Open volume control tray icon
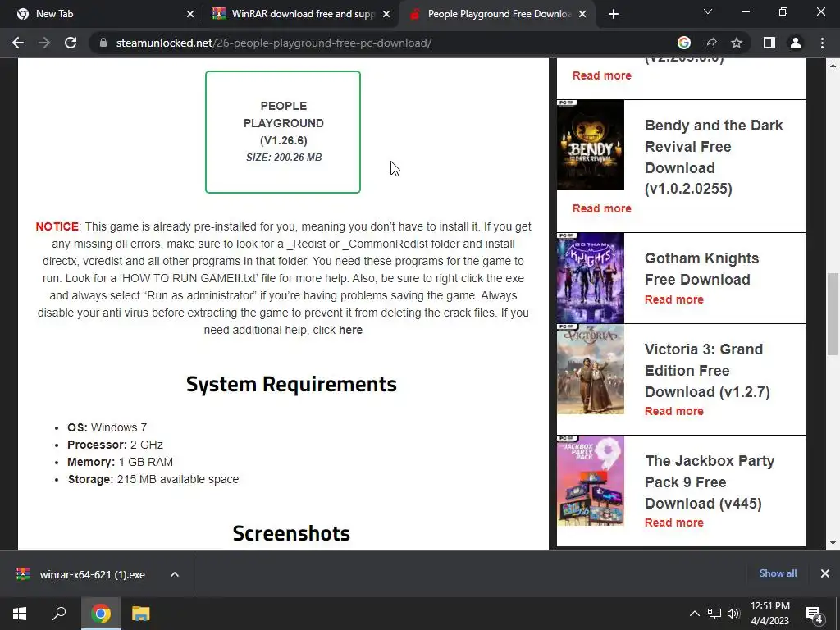840x630 pixels. point(734,614)
